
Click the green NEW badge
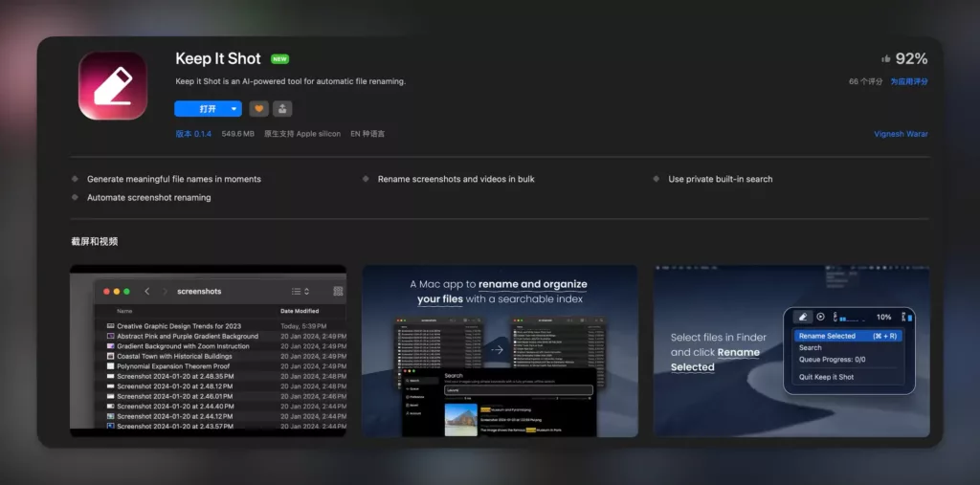click(280, 59)
